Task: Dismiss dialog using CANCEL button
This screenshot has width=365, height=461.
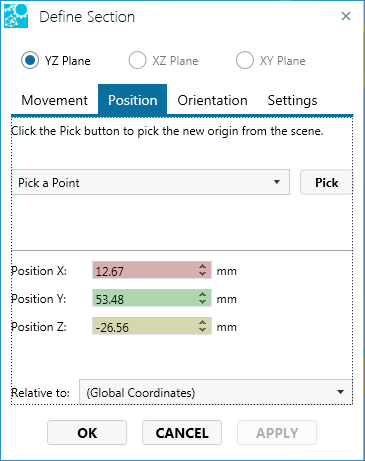Action: click(182, 433)
